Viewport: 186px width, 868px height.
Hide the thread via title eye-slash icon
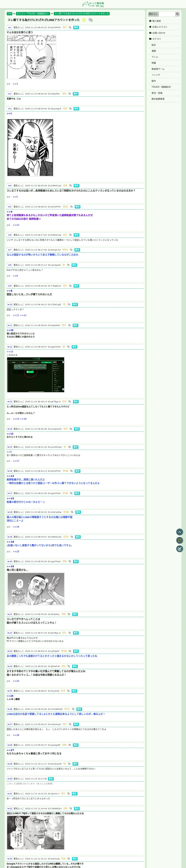[91, 20]
